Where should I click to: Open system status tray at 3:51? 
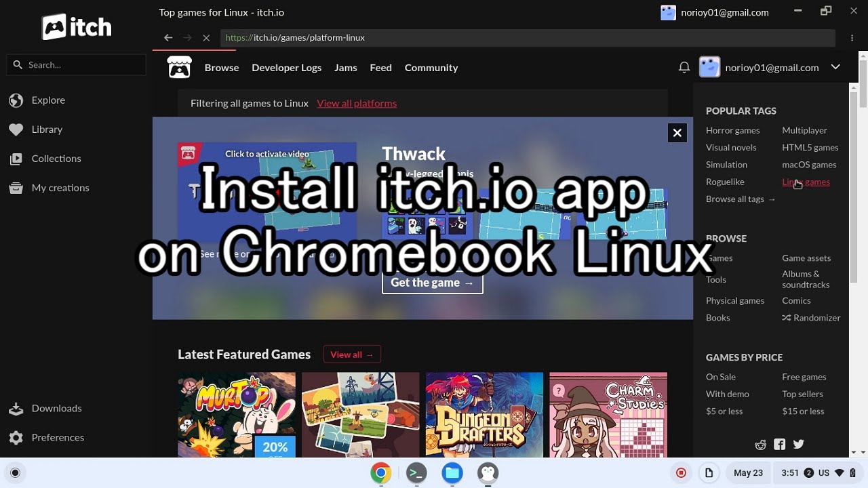[x=818, y=473]
